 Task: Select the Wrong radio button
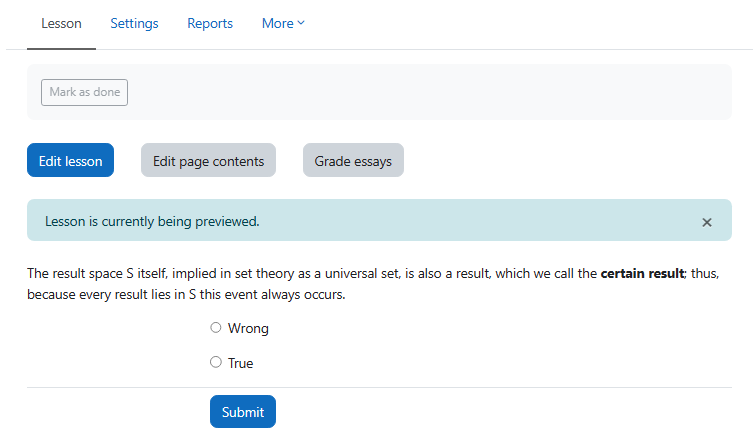(216, 327)
